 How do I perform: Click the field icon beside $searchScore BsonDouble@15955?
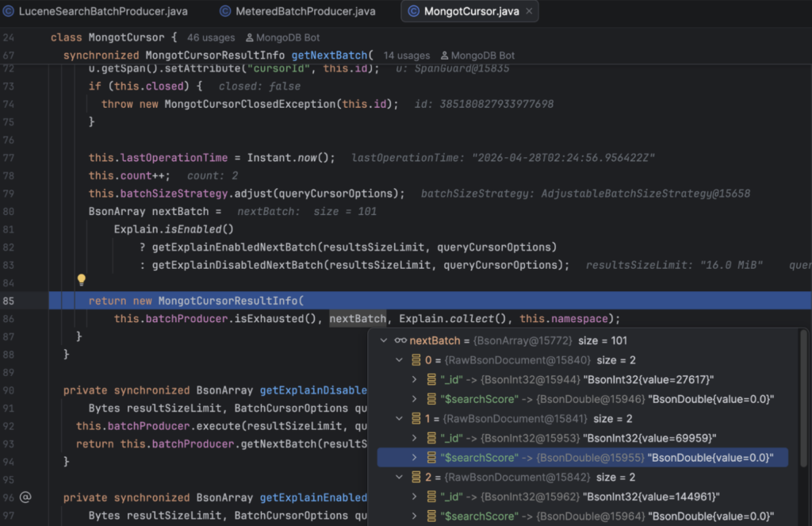click(431, 458)
